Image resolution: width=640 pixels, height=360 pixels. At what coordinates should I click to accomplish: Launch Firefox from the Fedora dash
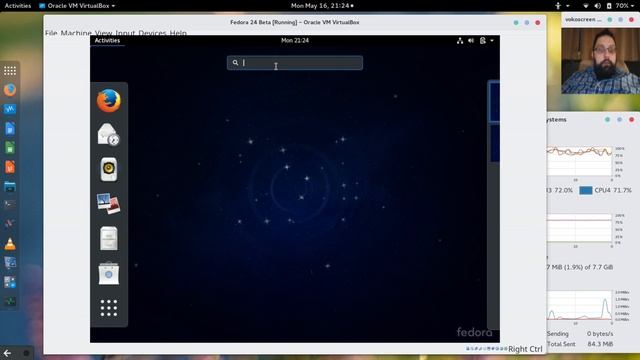coord(109,100)
